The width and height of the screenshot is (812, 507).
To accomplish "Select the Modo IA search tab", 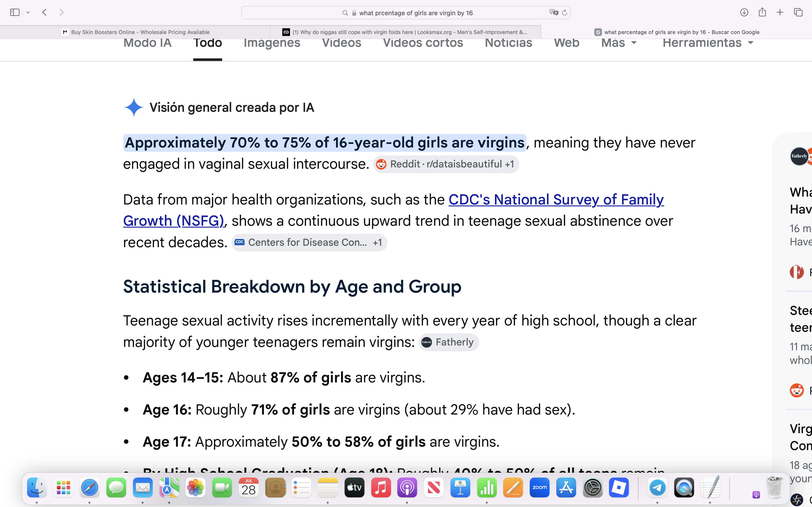I will tap(147, 43).
